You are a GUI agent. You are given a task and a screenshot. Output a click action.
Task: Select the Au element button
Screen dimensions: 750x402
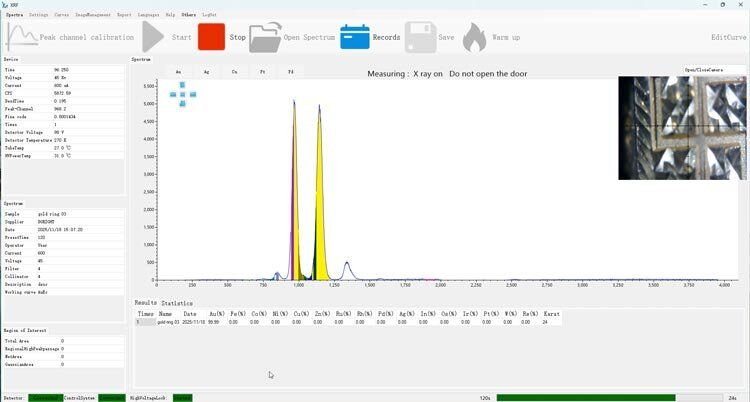coord(178,72)
